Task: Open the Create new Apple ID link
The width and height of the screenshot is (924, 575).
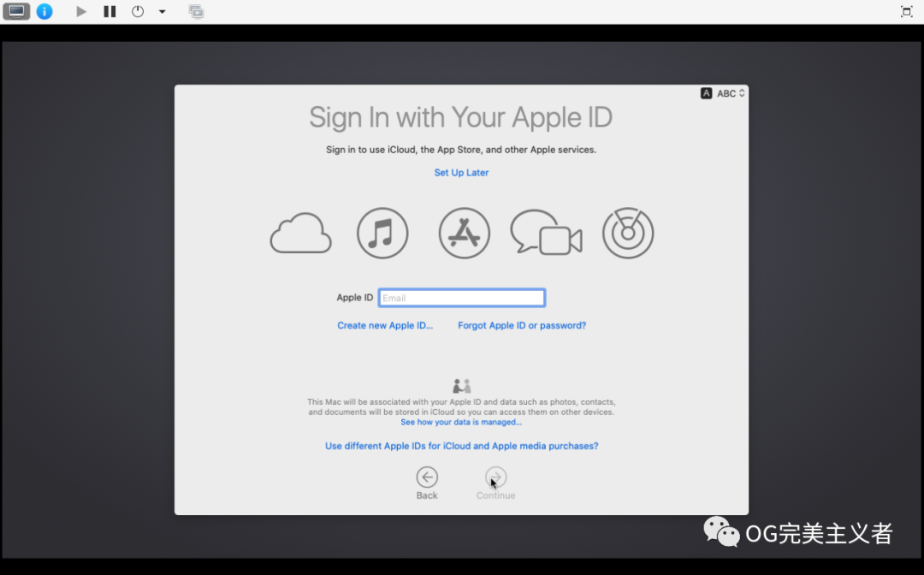Action: [385, 325]
